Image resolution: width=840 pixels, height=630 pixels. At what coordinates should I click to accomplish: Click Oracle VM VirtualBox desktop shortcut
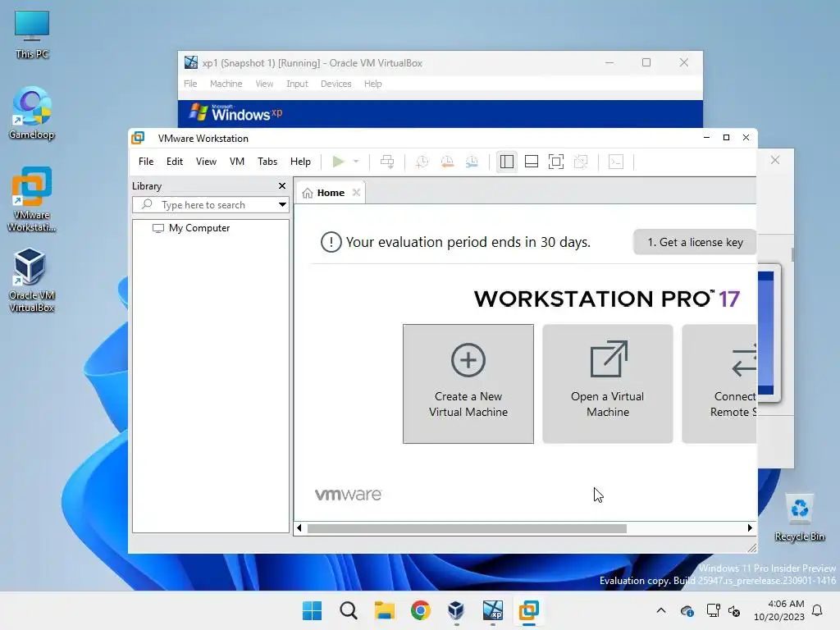(32, 281)
